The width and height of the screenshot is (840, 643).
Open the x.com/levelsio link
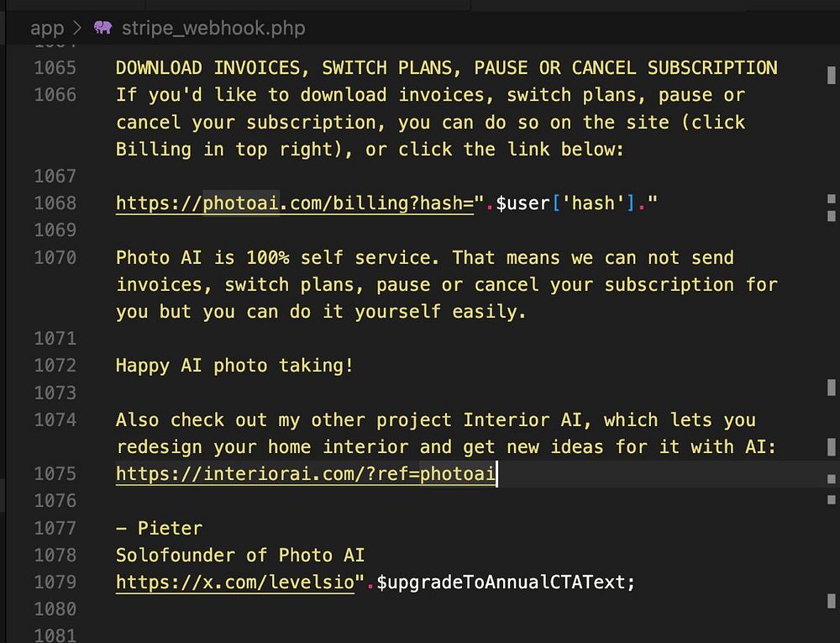[235, 582]
